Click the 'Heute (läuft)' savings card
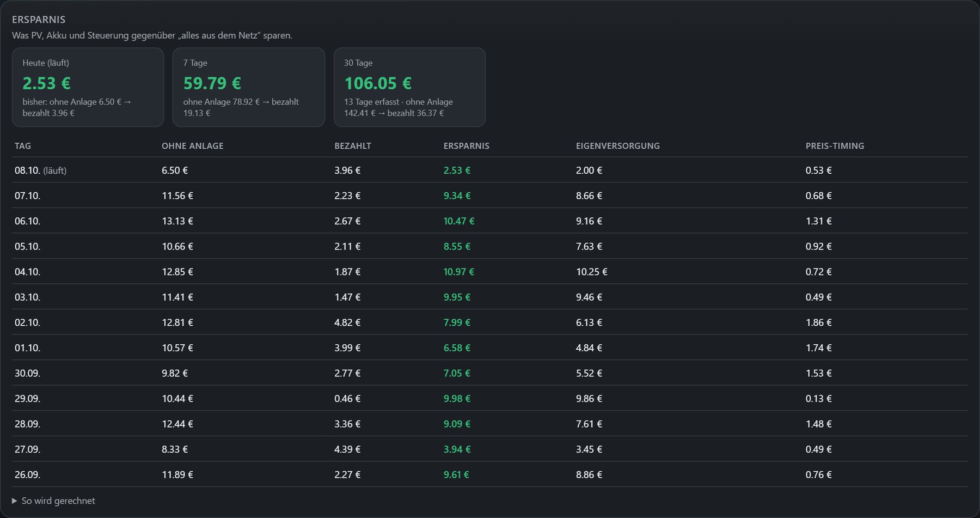The height and width of the screenshot is (518, 980). point(88,87)
